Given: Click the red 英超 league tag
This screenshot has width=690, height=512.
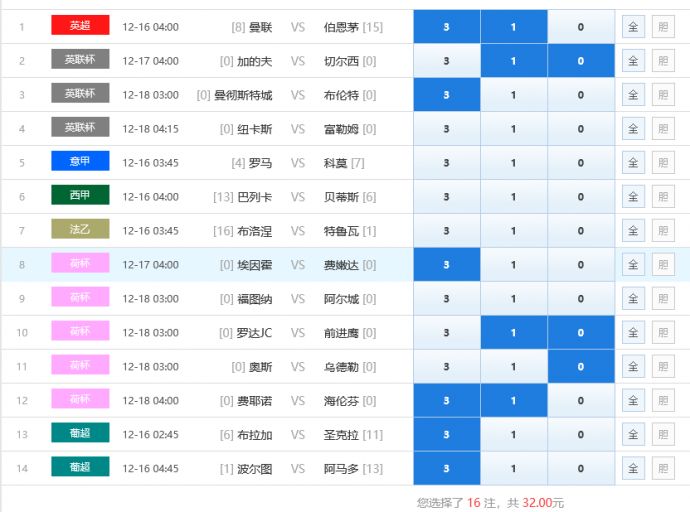Looking at the screenshot, I should coord(80,25).
